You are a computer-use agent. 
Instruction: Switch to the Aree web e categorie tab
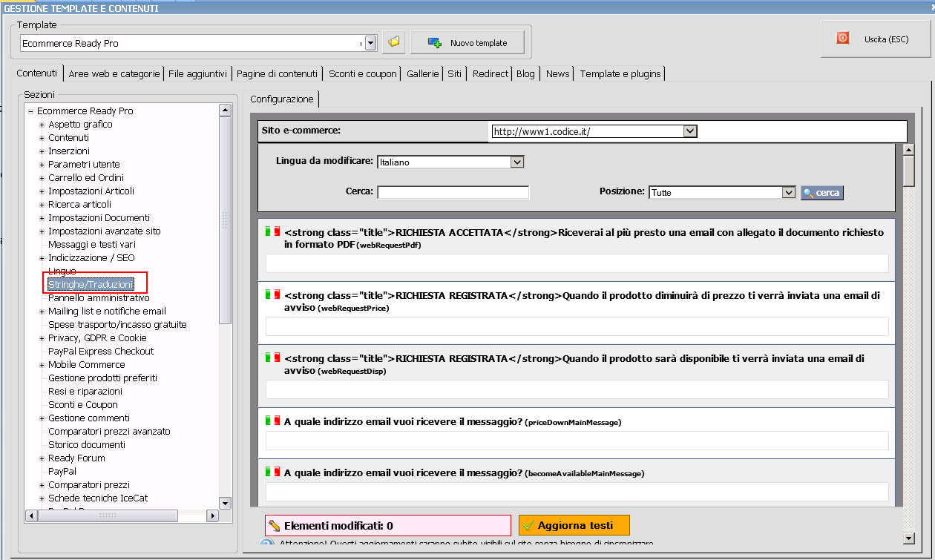(x=114, y=73)
